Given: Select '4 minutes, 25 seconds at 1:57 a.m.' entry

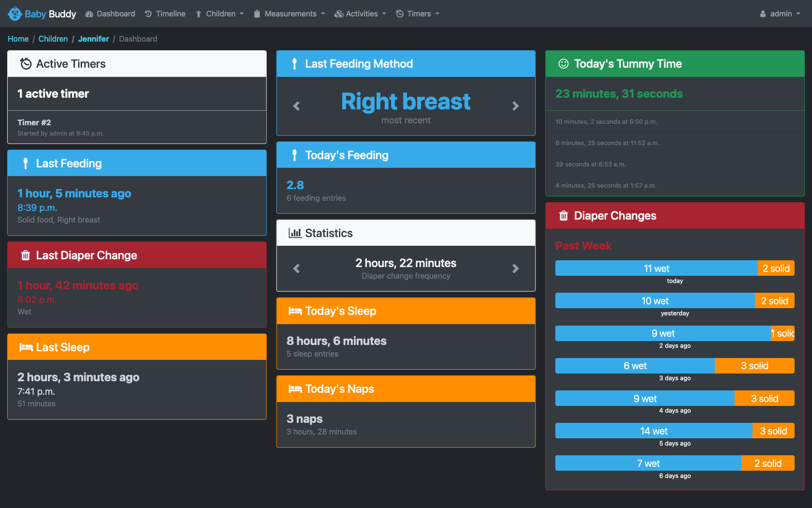Looking at the screenshot, I should click(x=606, y=186).
